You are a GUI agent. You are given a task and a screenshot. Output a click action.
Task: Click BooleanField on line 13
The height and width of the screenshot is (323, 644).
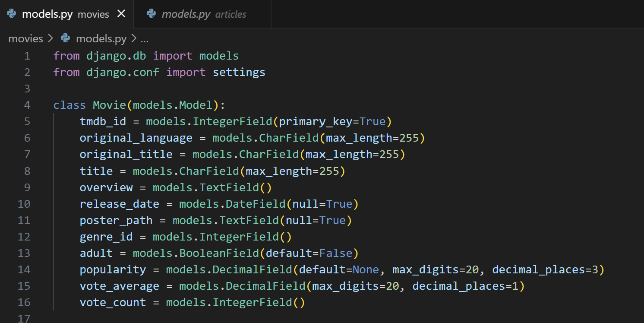[x=219, y=253]
